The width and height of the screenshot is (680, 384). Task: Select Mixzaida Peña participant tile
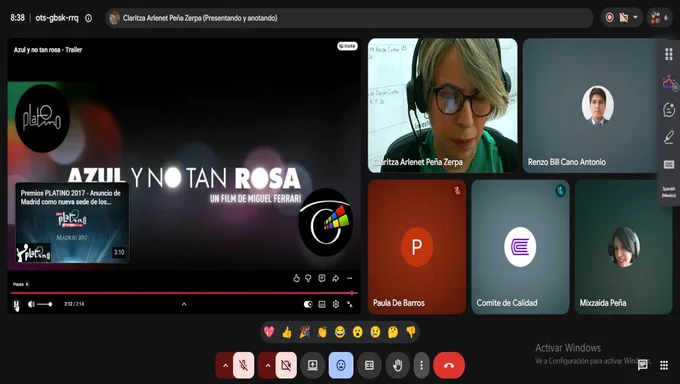pos(623,247)
